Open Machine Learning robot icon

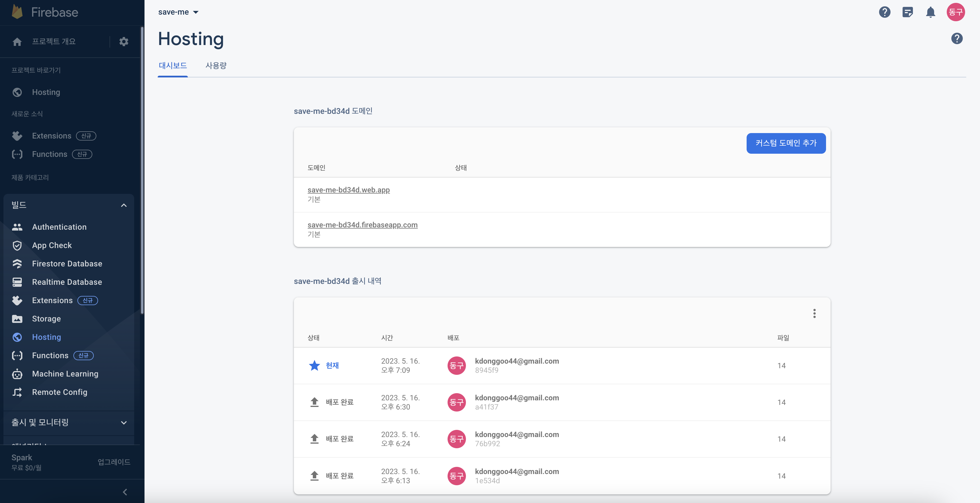pyautogui.click(x=17, y=374)
